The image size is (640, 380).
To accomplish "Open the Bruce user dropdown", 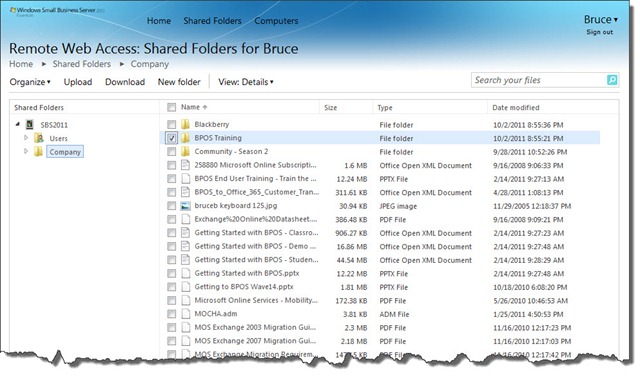I will 600,20.
